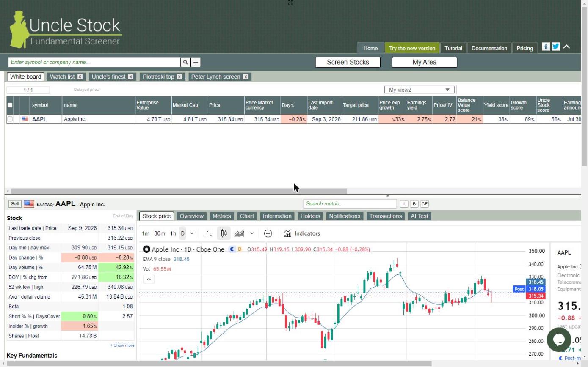Open the Transactions tab
The image size is (588, 367).
[385, 216]
